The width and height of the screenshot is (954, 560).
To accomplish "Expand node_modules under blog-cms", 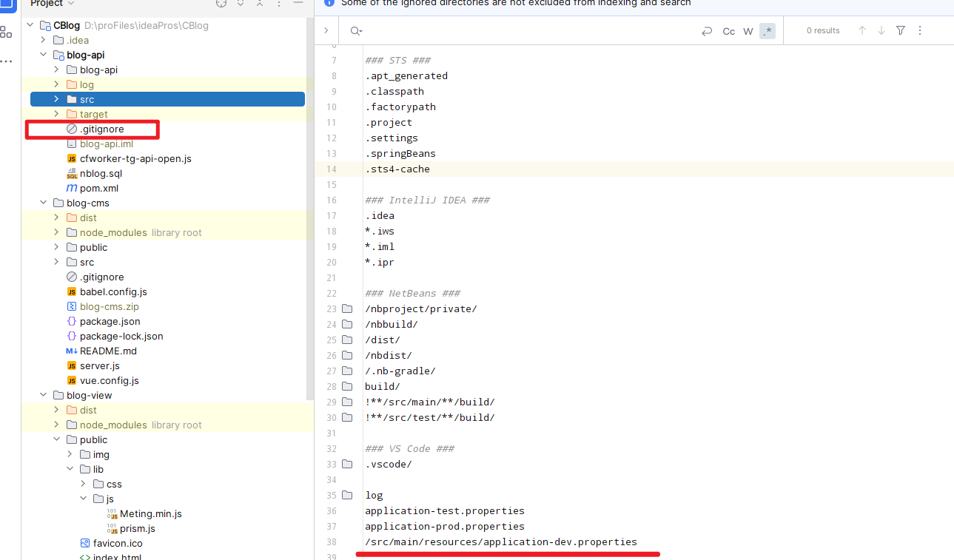I will tap(57, 232).
